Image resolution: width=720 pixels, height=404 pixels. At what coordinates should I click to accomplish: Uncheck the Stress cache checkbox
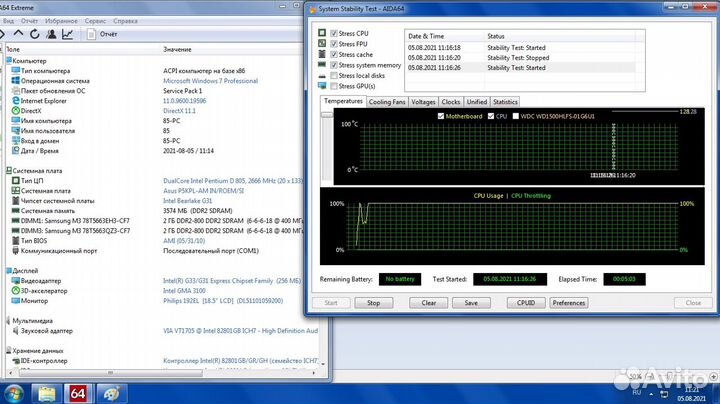point(334,55)
